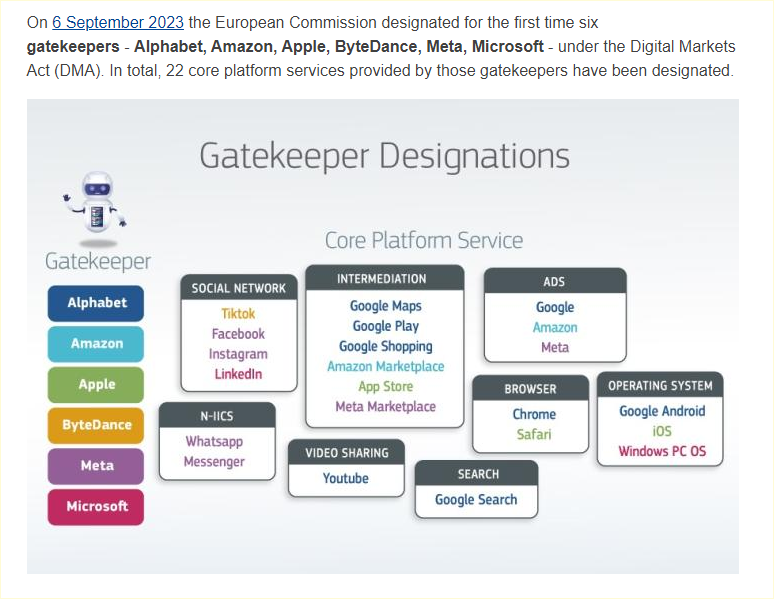Image resolution: width=774 pixels, height=599 pixels.
Task: Select the Meta gatekeeper label
Action: coord(96,466)
